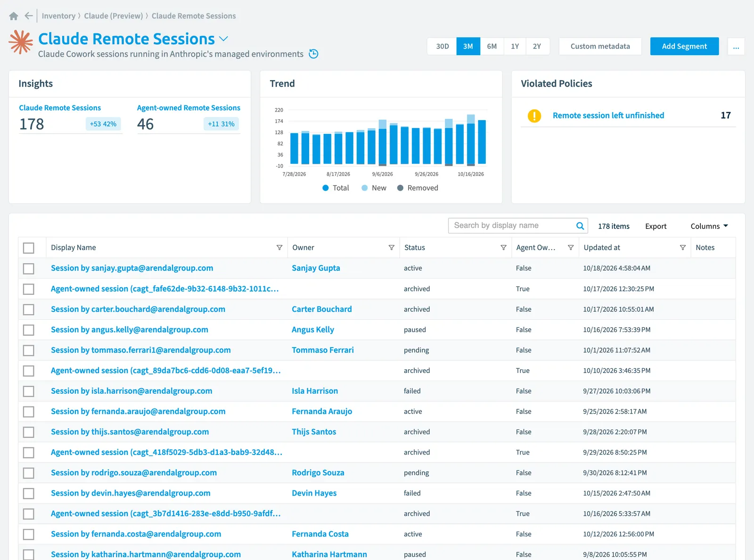
Task: Expand the Claude Remote Sessions title chevron
Action: coord(224,39)
